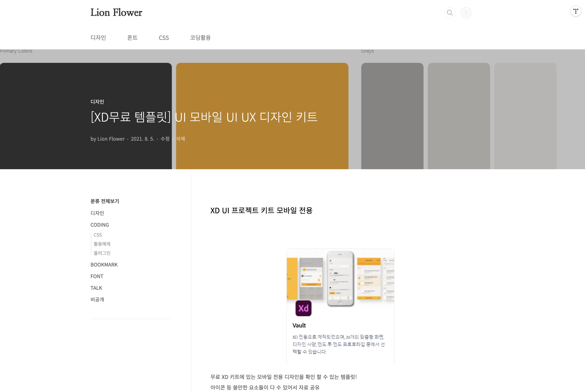Open the round menu icon beside search
Screen dimensions: 585x392
tap(466, 13)
